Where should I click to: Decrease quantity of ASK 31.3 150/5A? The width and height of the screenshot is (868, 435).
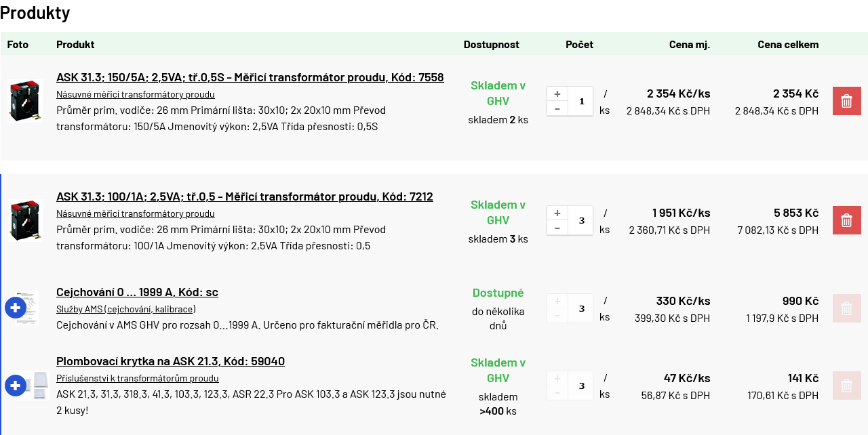pos(557,108)
